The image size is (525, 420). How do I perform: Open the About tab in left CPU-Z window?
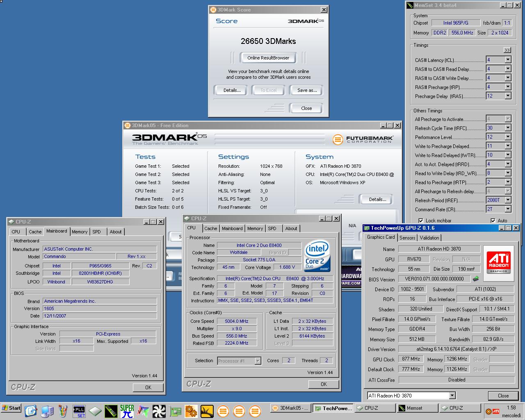click(x=116, y=232)
